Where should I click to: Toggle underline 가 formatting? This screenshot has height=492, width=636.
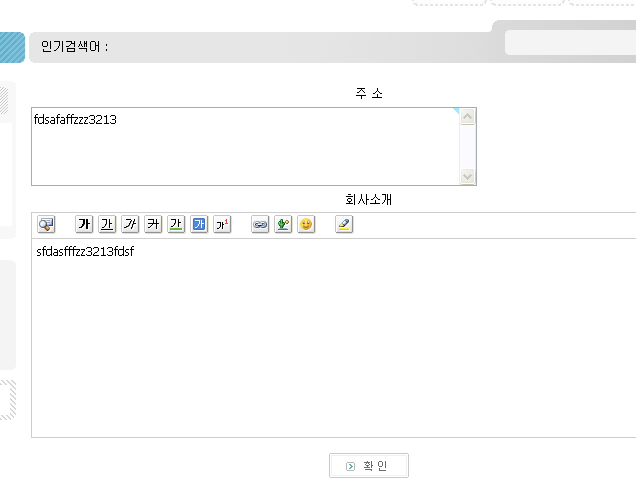point(107,224)
